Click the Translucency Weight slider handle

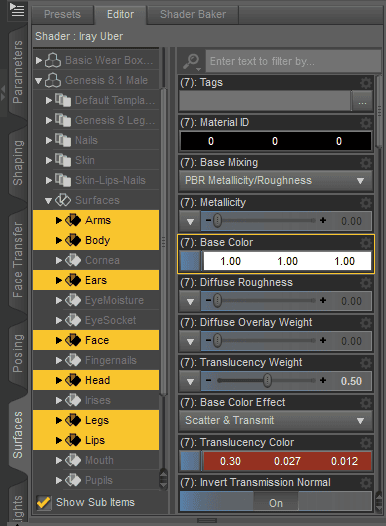(x=267, y=381)
